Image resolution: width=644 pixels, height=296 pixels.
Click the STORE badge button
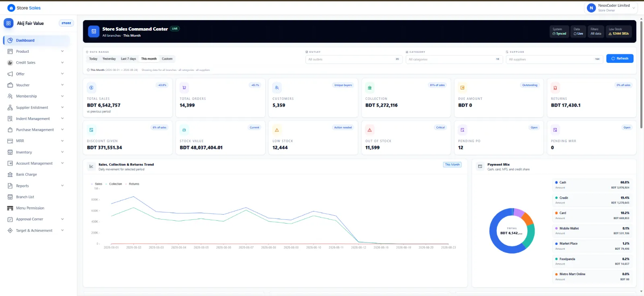point(66,23)
